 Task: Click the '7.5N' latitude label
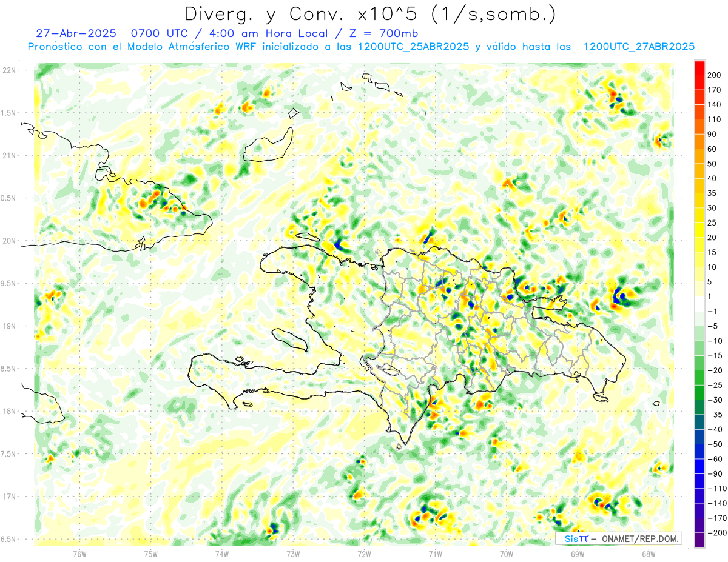pyautogui.click(x=8, y=453)
